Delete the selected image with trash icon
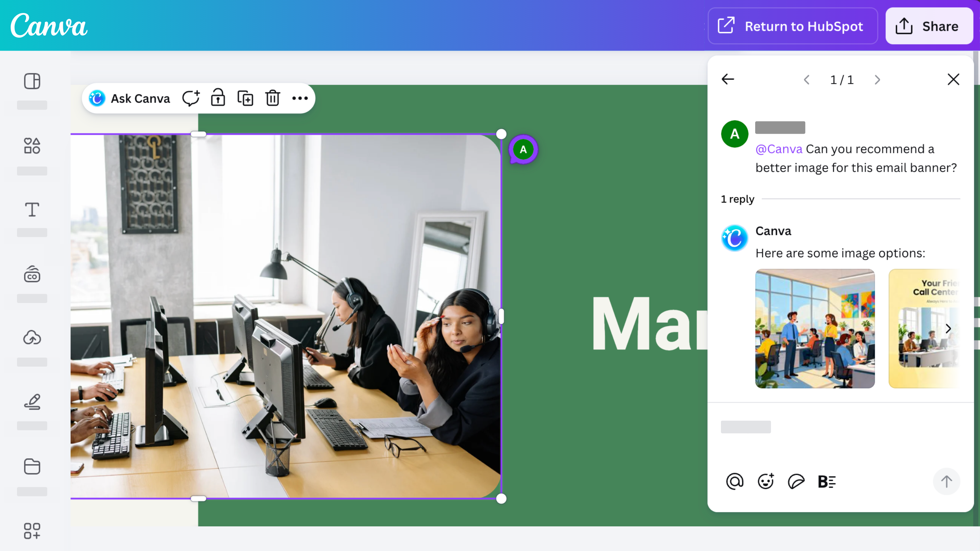 tap(273, 98)
